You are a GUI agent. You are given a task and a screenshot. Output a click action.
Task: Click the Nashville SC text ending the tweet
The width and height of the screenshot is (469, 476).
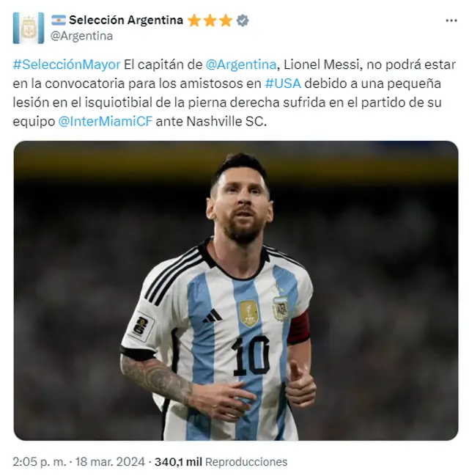[x=226, y=122]
